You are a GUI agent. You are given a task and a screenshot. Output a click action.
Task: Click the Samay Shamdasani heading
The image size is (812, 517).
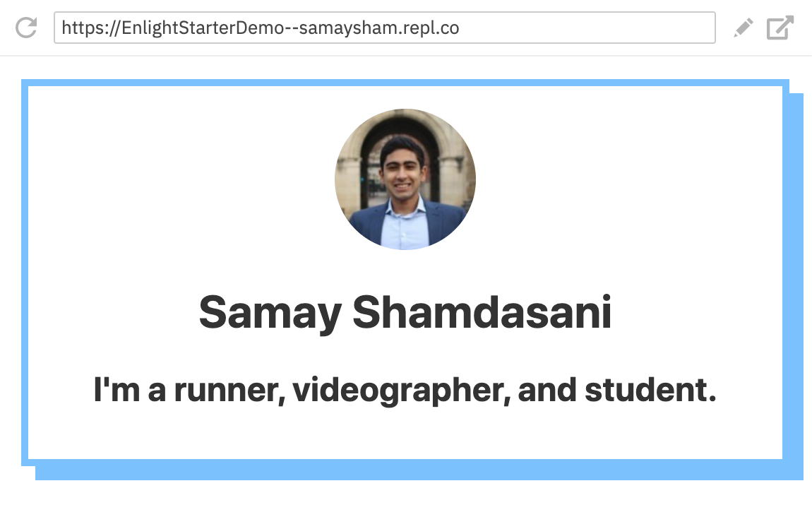tap(405, 311)
